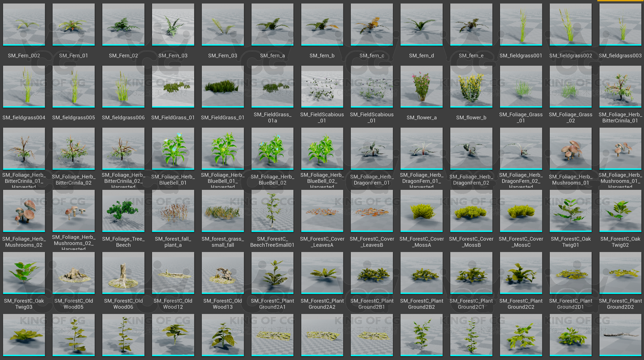Pick the SM_Foliage_Herb_DragonFern_02 asset
The width and height of the screenshot is (644, 360).
point(471,149)
